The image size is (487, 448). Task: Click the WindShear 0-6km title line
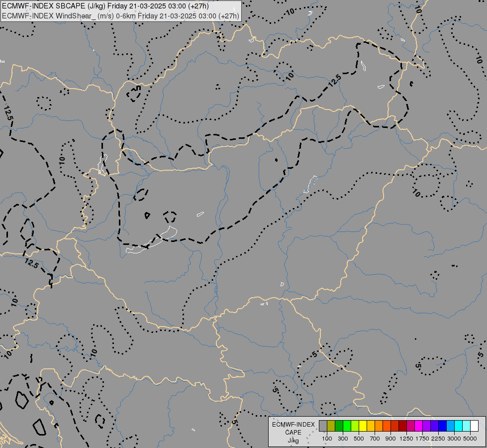120,16
